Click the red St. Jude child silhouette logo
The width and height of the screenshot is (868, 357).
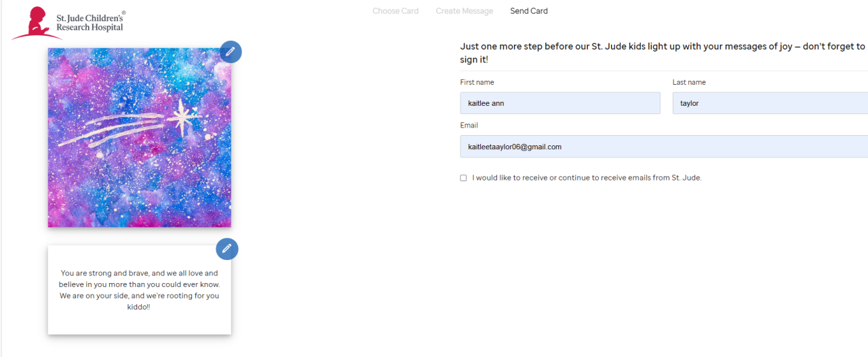(31, 23)
